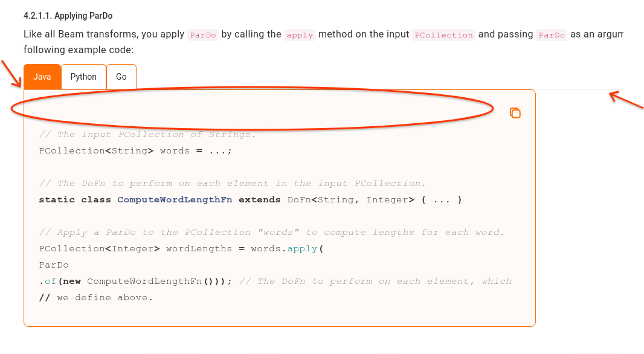Switch to the Python code tab
Screen dimensions: 644x354
click(83, 77)
